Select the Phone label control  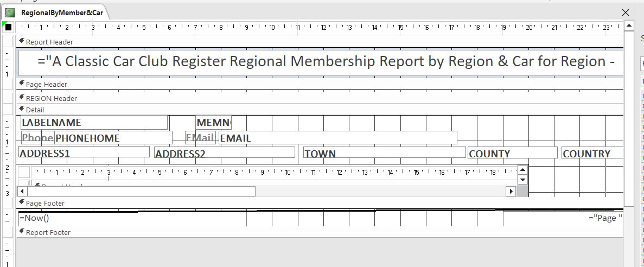pos(37,138)
